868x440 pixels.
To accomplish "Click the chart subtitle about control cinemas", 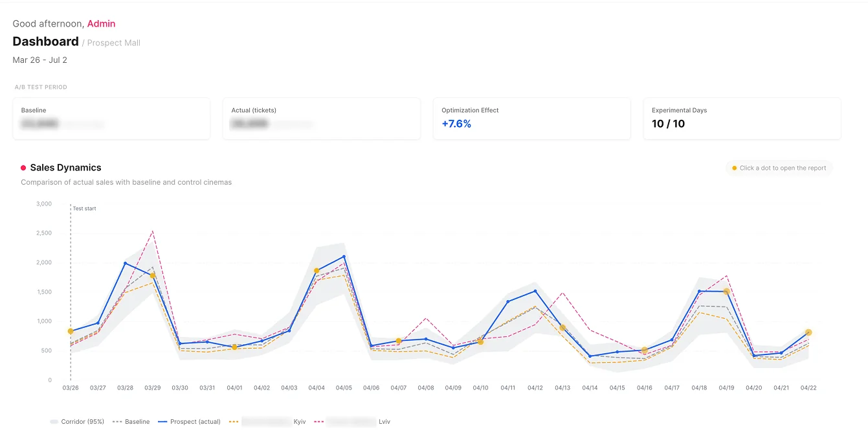I will tap(126, 182).
